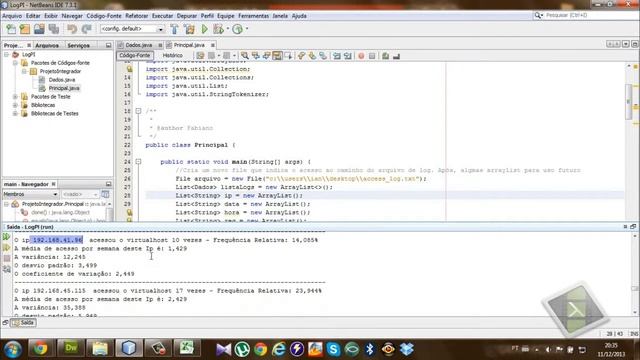The width and height of the screenshot is (640, 360).
Task: Click the New Project toolbar icon
Action: pyautogui.click(x=25, y=29)
